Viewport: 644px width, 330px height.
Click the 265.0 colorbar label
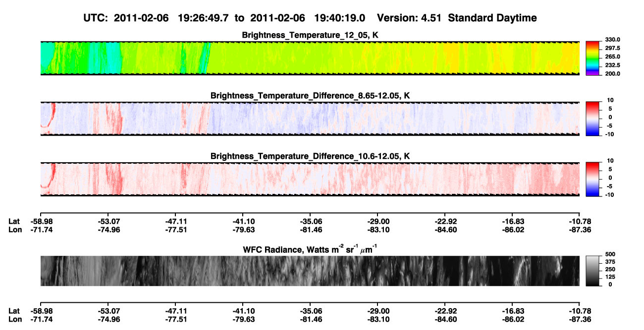613,56
